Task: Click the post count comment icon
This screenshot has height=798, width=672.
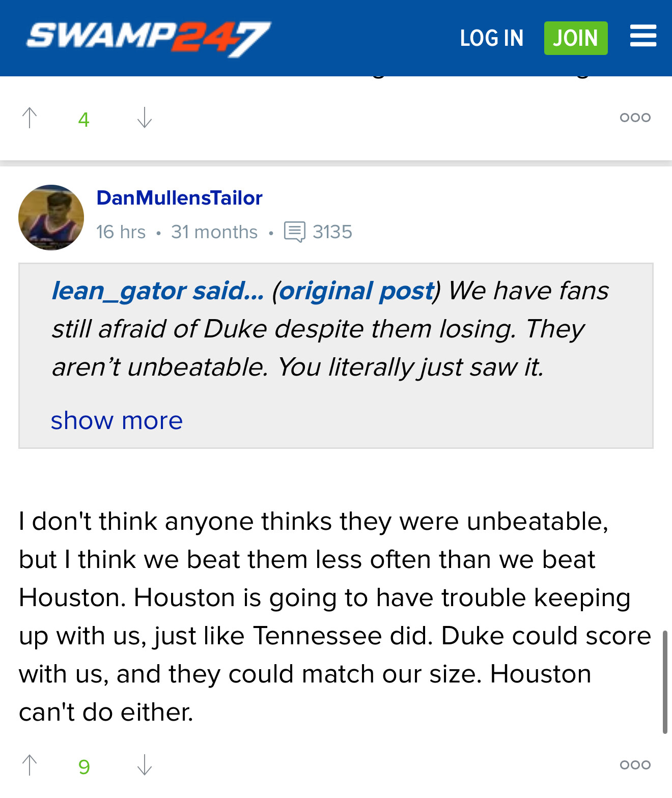Action: click(x=294, y=232)
